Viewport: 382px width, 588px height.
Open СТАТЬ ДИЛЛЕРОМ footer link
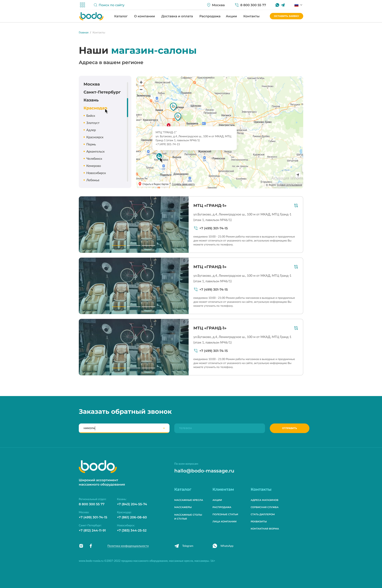coord(263,514)
